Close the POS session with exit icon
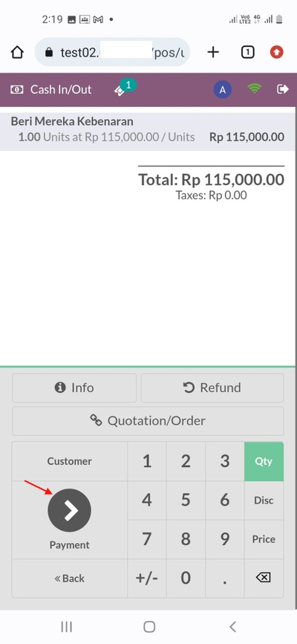This screenshot has height=644, width=297. pos(283,89)
